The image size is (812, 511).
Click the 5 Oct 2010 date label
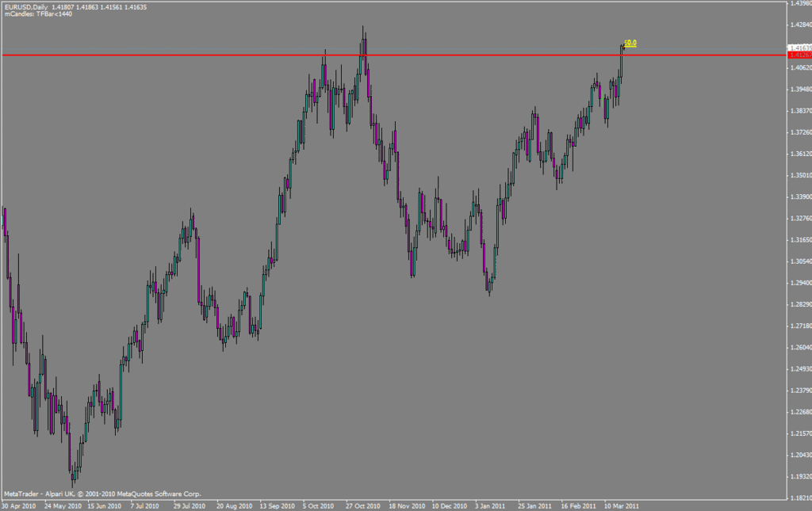(319, 505)
